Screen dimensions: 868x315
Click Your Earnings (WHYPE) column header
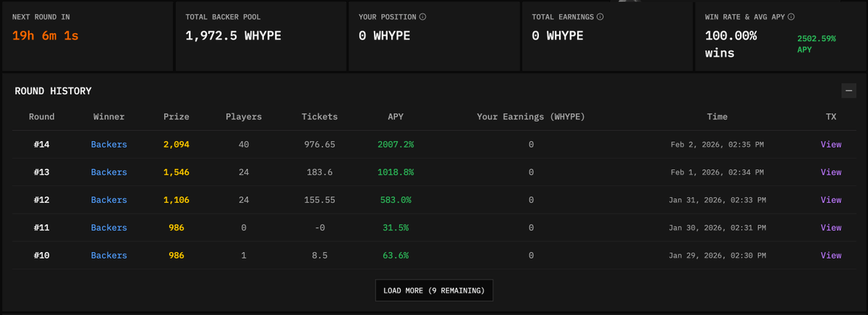click(531, 116)
